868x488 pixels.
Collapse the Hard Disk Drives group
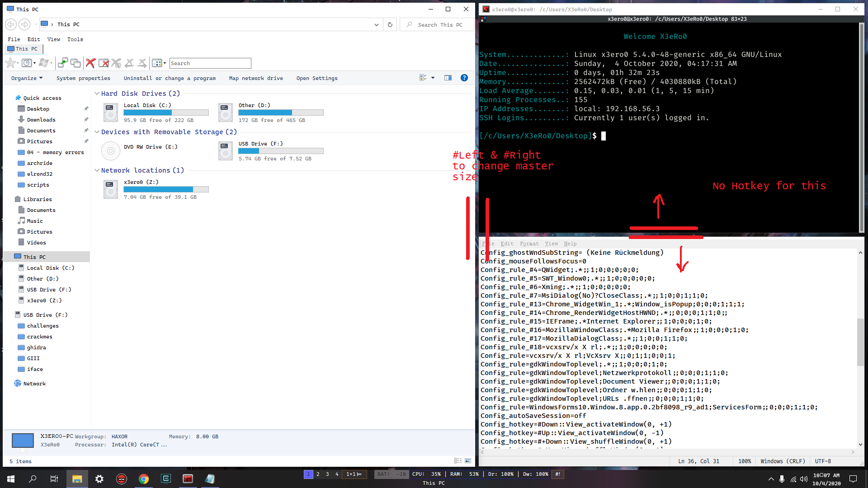pyautogui.click(x=97, y=94)
